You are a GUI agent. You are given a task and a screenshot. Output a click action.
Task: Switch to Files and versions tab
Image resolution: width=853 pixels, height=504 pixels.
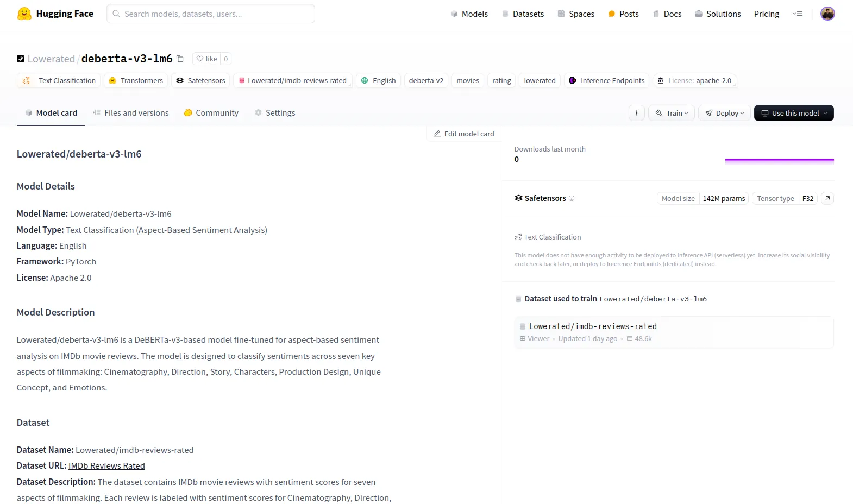[x=131, y=113]
